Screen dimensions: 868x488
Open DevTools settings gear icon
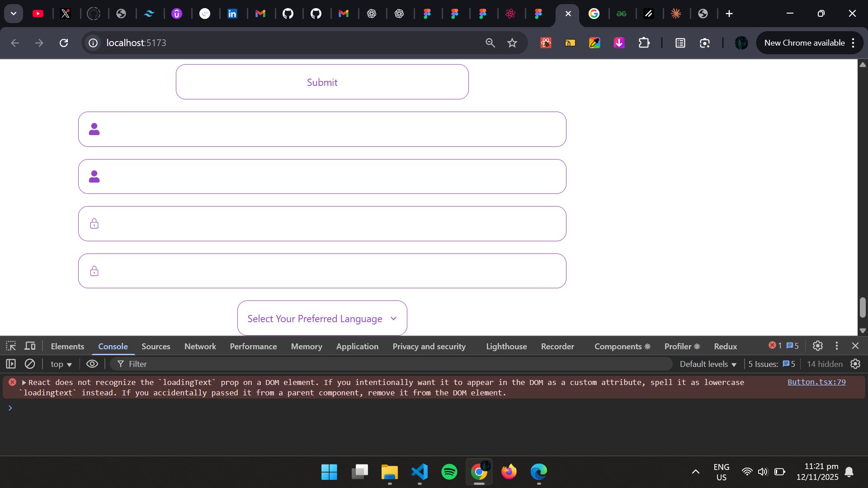click(x=817, y=346)
